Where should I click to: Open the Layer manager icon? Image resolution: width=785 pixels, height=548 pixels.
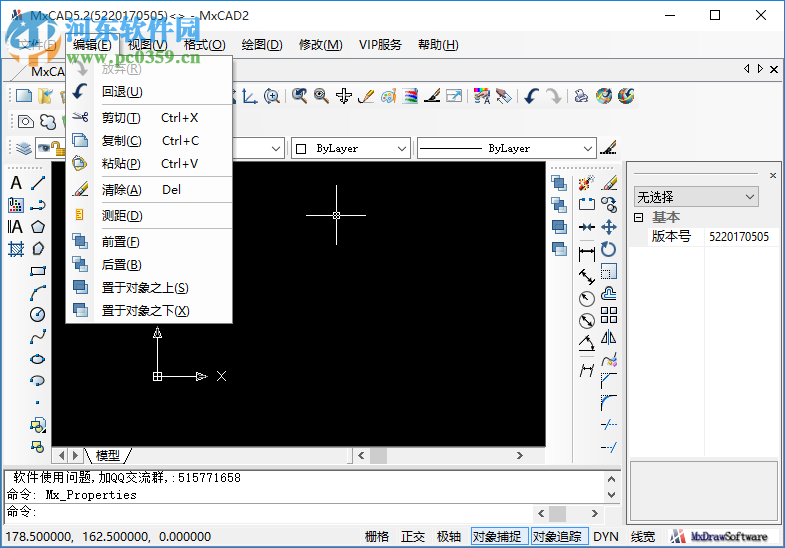pos(24,148)
